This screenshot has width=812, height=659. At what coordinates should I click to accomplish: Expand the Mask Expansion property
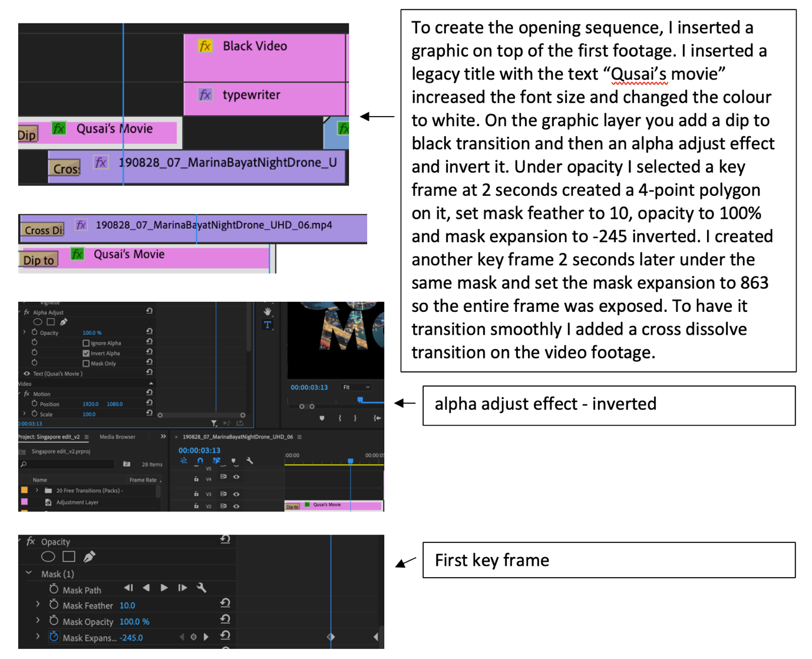tap(38, 637)
